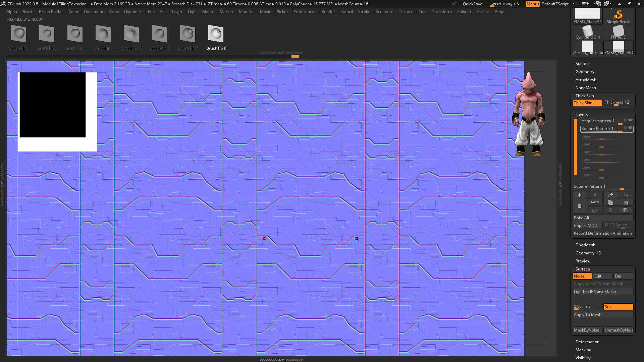Open the Texture menu
Image resolution: width=644 pixels, height=362 pixels.
click(406, 12)
